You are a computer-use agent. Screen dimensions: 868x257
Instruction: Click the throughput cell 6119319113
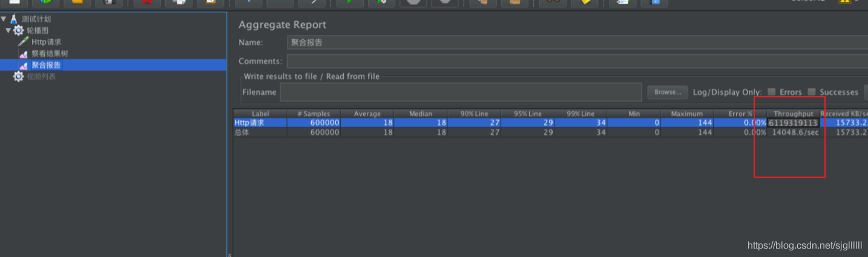click(794, 123)
